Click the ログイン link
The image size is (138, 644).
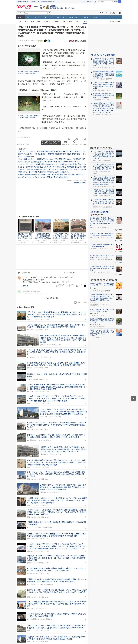coord(42,8)
